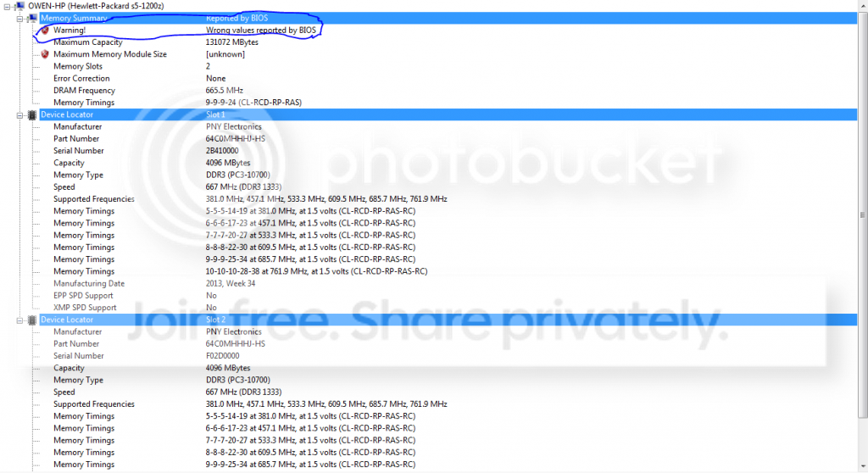Screen dimensions: 868x473
Task: Click shield icon beside Maximum Memory Module Size
Action: coord(45,54)
